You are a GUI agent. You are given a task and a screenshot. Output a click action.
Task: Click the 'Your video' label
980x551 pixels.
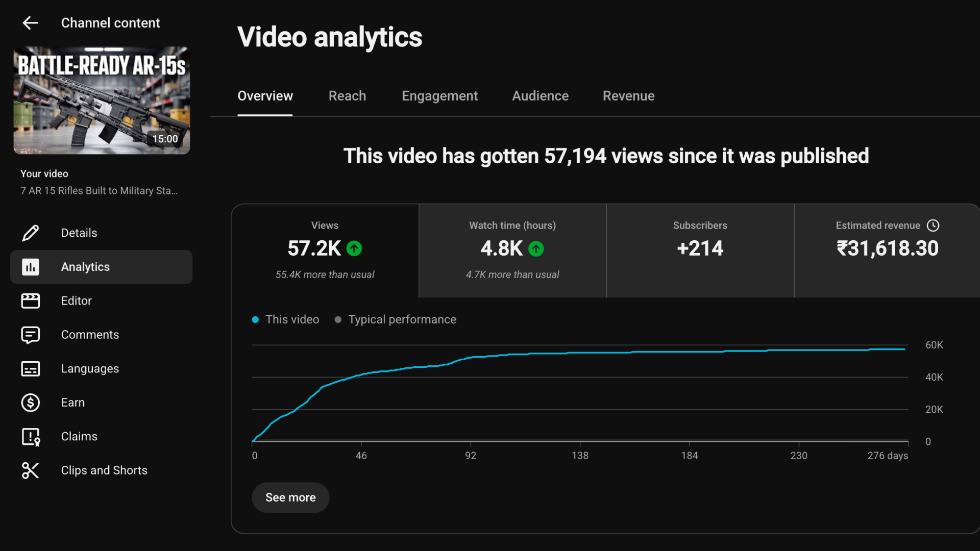44,173
